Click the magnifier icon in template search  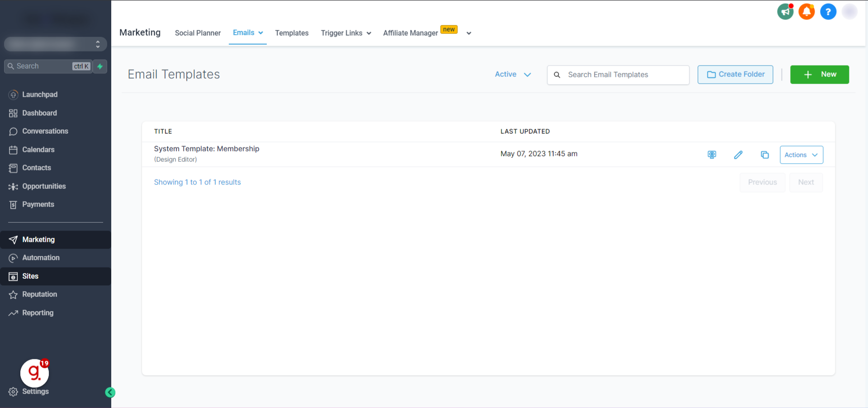(557, 75)
